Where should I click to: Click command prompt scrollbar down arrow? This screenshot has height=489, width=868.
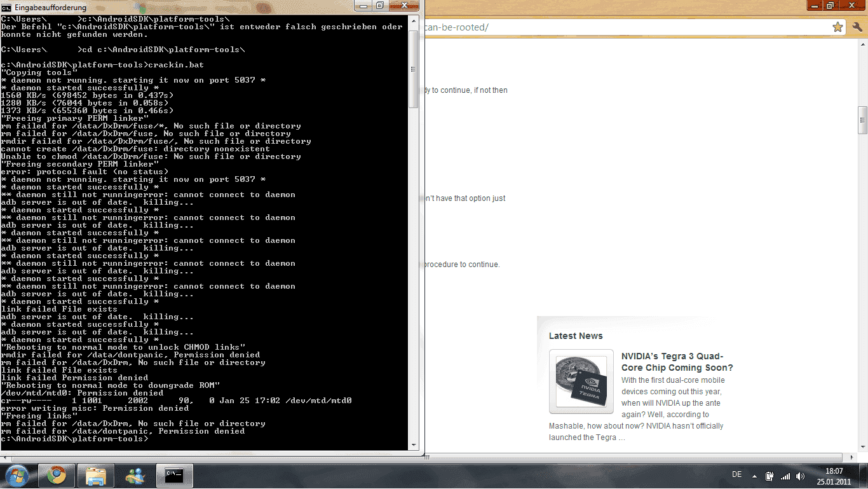click(x=414, y=445)
